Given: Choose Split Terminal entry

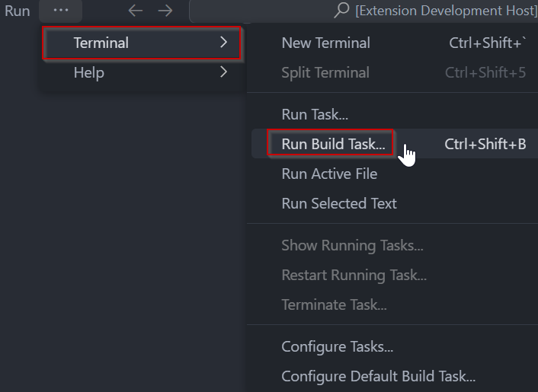Looking at the screenshot, I should pos(325,73).
